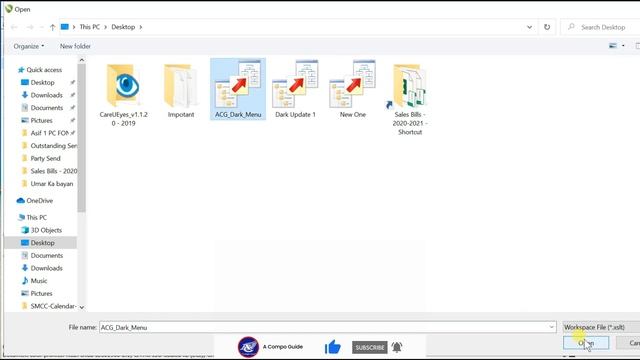Select the ACG_Dark_Menu workspace file
Viewport: 640px width, 360px height.
point(238,89)
